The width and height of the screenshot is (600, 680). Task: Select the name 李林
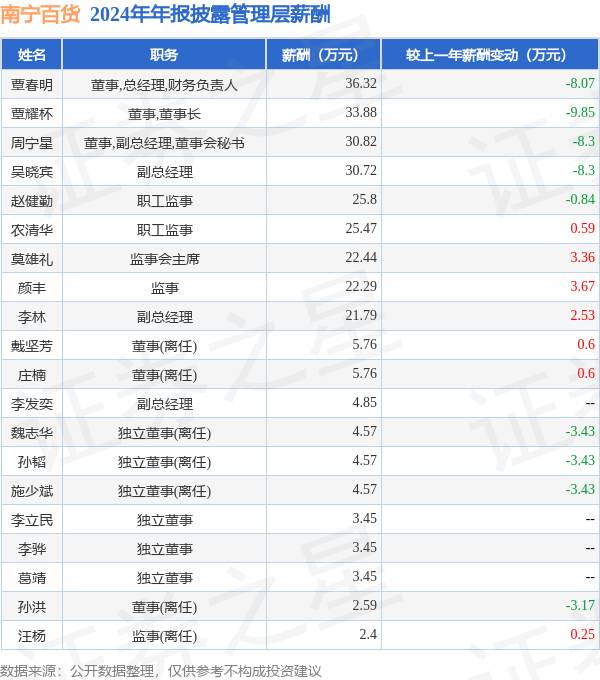[32, 317]
